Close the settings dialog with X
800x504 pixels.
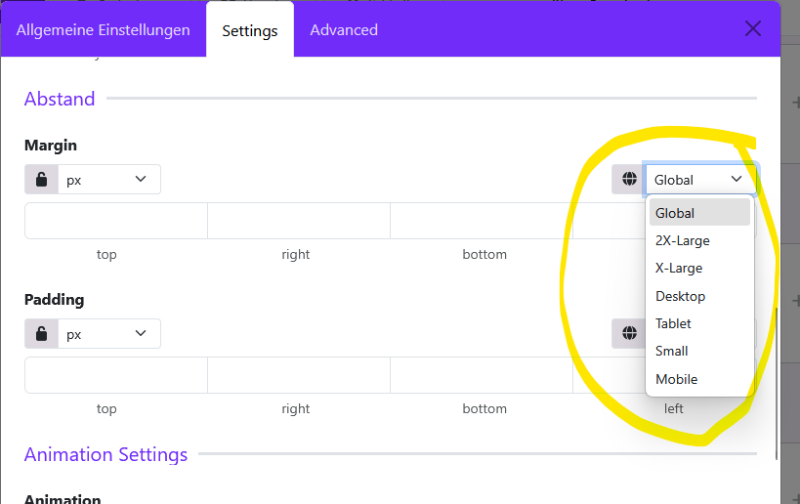(753, 29)
